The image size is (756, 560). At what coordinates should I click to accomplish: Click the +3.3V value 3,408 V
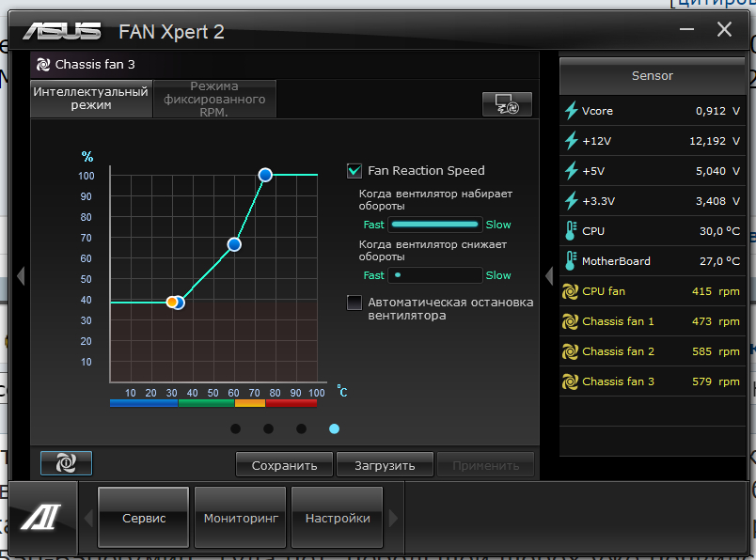pyautogui.click(x=717, y=201)
